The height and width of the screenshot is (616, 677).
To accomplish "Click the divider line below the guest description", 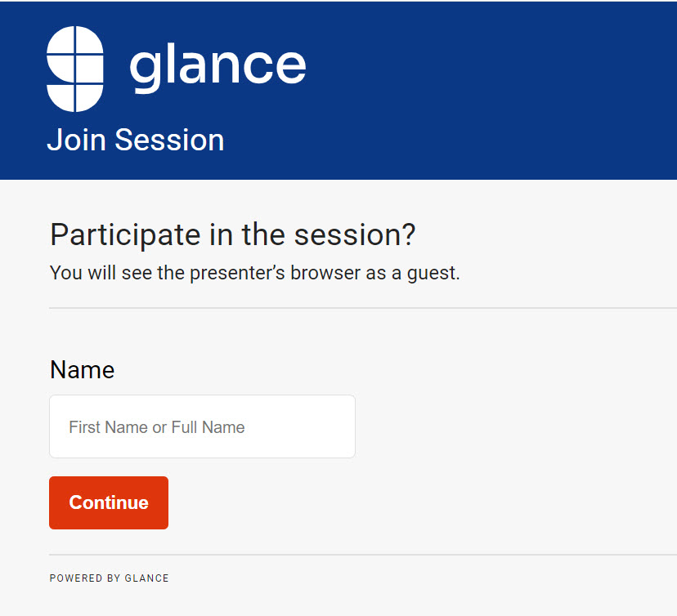I will [x=360, y=308].
